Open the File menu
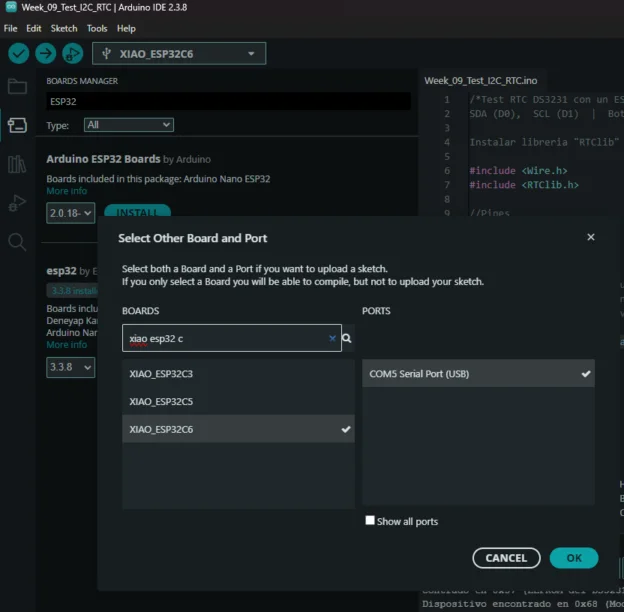This screenshot has width=624, height=612. tap(10, 29)
